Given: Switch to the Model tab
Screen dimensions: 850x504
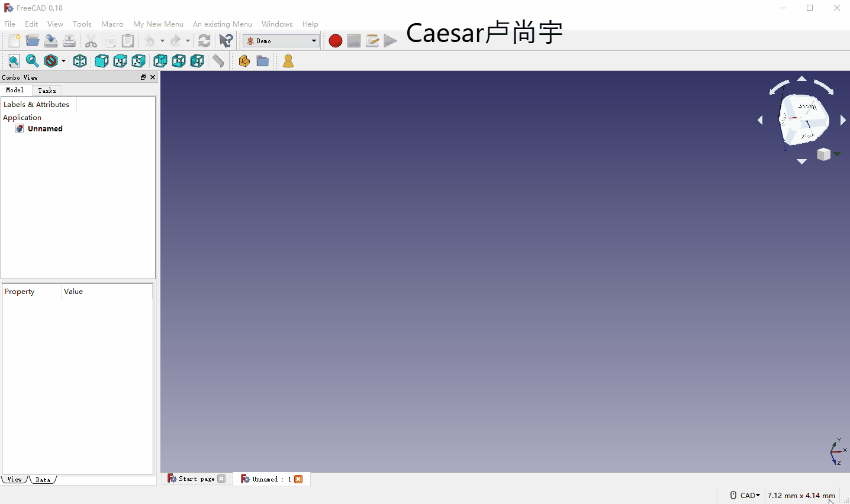Looking at the screenshot, I should [x=15, y=90].
